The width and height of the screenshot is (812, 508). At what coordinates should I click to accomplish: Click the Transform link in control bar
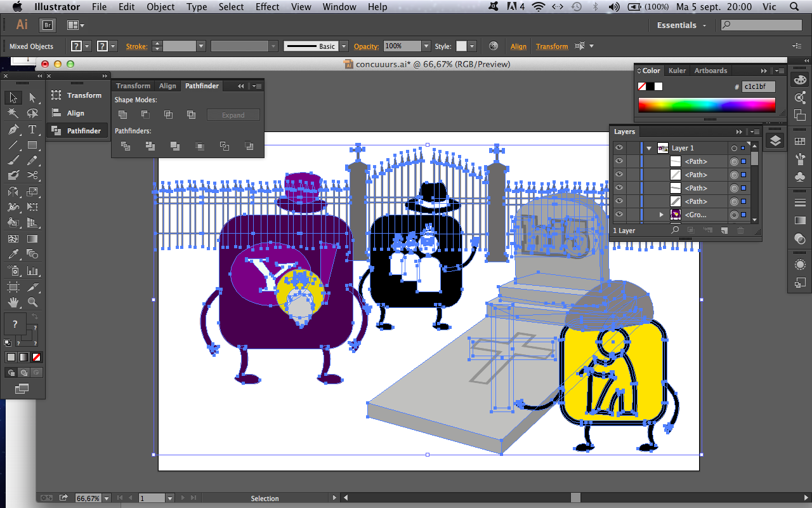point(552,46)
